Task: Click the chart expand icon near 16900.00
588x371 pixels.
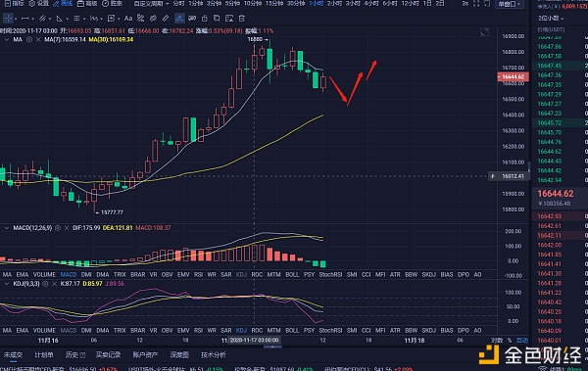Action: (x=485, y=32)
